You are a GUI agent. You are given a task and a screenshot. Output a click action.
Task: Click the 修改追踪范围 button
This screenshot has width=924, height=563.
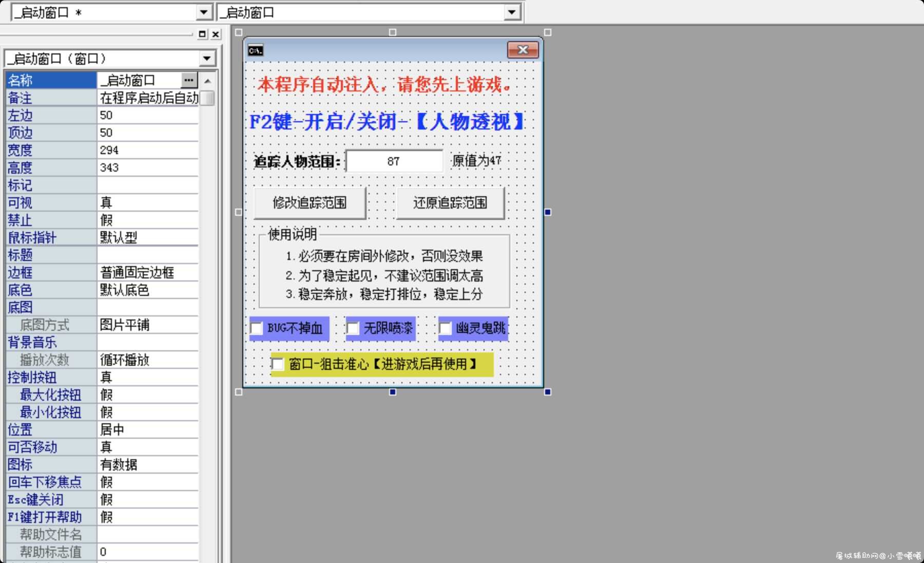tap(310, 203)
